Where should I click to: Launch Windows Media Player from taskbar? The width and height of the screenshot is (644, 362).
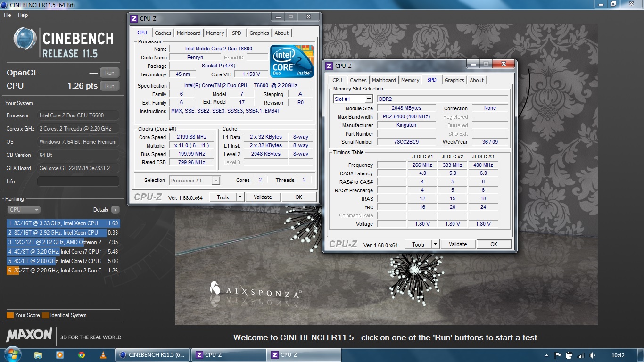[x=60, y=355]
